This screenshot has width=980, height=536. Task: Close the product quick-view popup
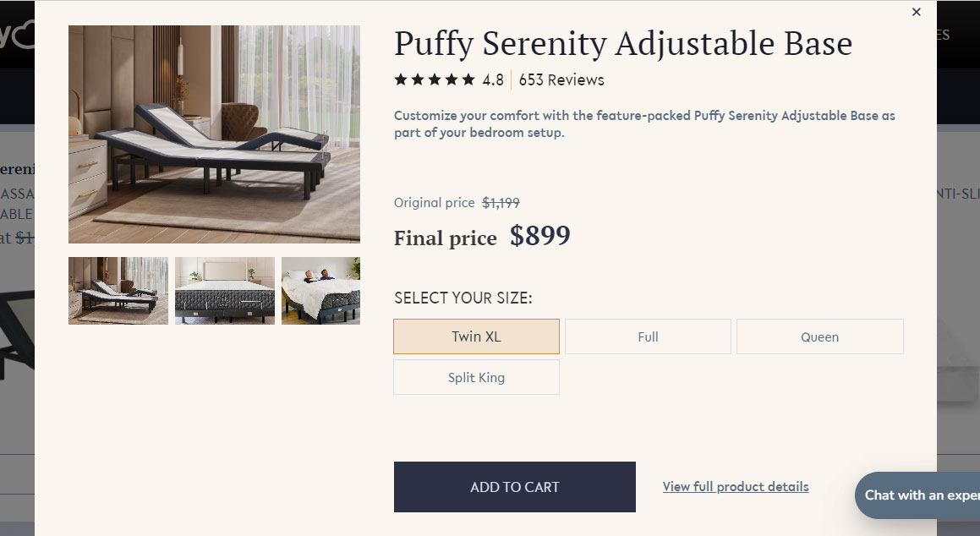(x=916, y=13)
